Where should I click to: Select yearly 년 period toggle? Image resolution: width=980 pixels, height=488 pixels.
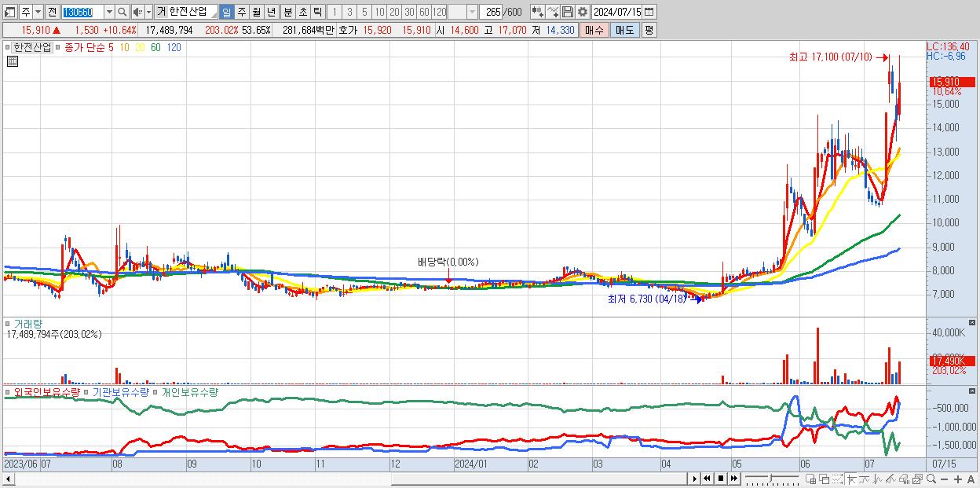coord(271,12)
